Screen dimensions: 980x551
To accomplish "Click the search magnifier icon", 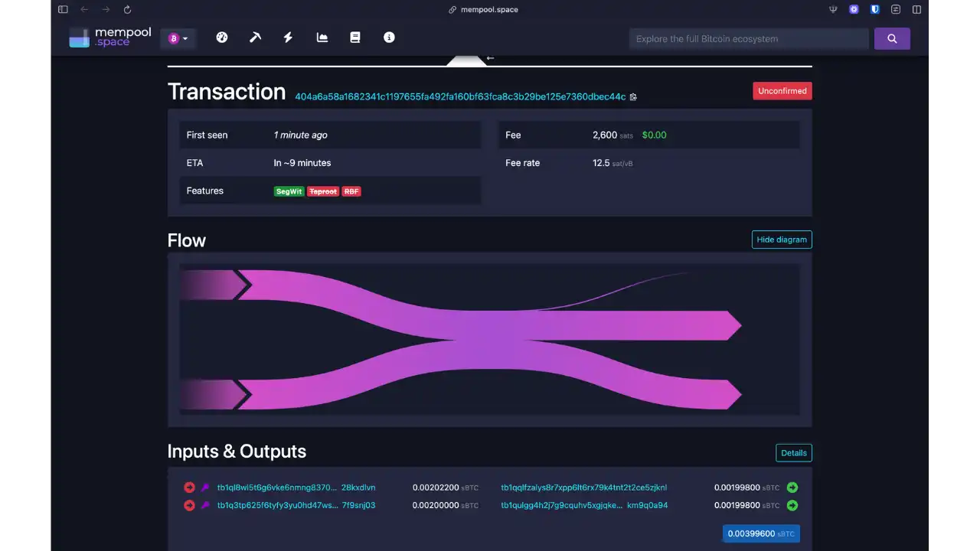I will tap(892, 37).
